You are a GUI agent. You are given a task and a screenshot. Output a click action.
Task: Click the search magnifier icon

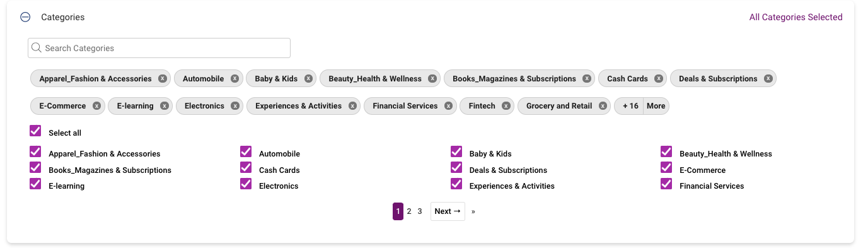click(37, 48)
